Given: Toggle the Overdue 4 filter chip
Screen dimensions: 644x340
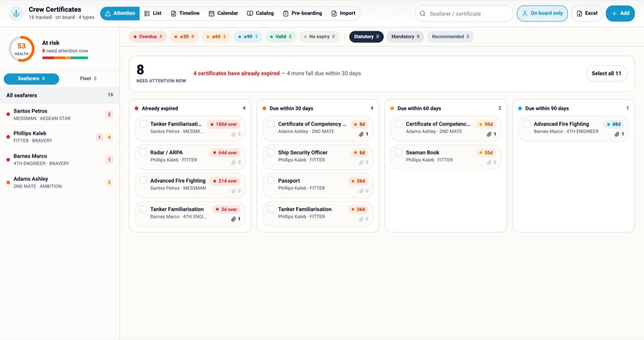Looking at the screenshot, I should (148, 37).
